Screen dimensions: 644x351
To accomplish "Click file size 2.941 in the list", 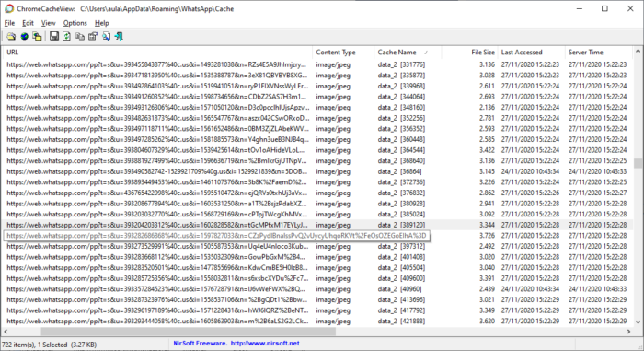I will tap(487, 204).
